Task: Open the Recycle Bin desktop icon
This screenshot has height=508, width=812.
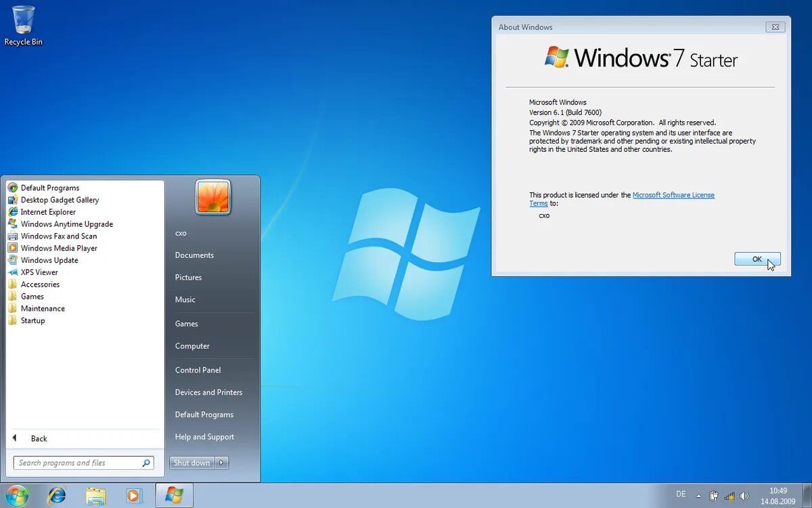Action: pos(23,26)
